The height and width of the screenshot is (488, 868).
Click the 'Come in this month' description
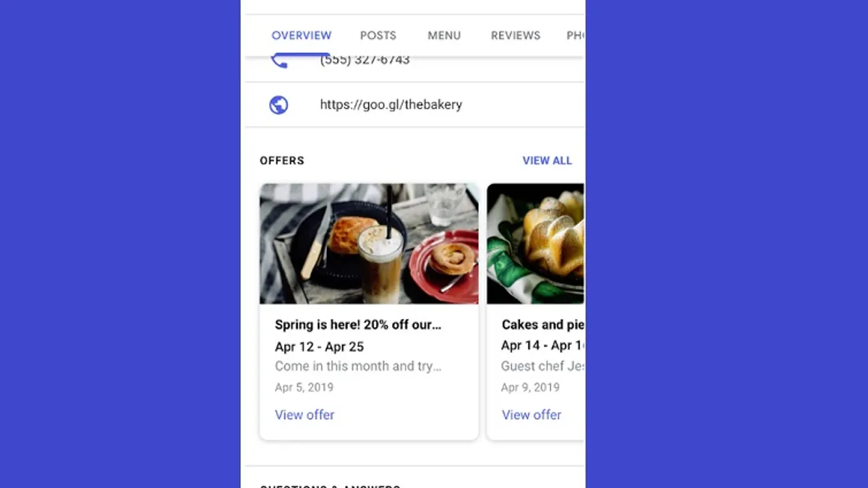point(358,367)
